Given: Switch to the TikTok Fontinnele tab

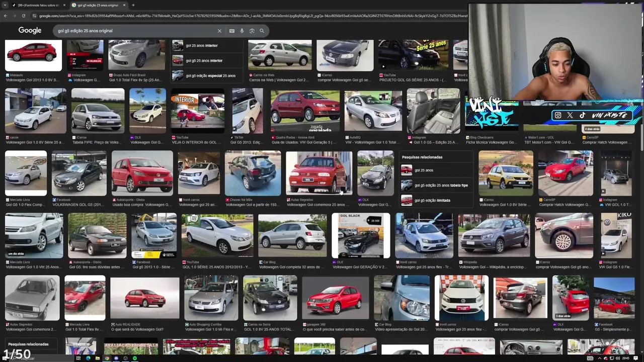Looking at the screenshot, I should point(39,5).
